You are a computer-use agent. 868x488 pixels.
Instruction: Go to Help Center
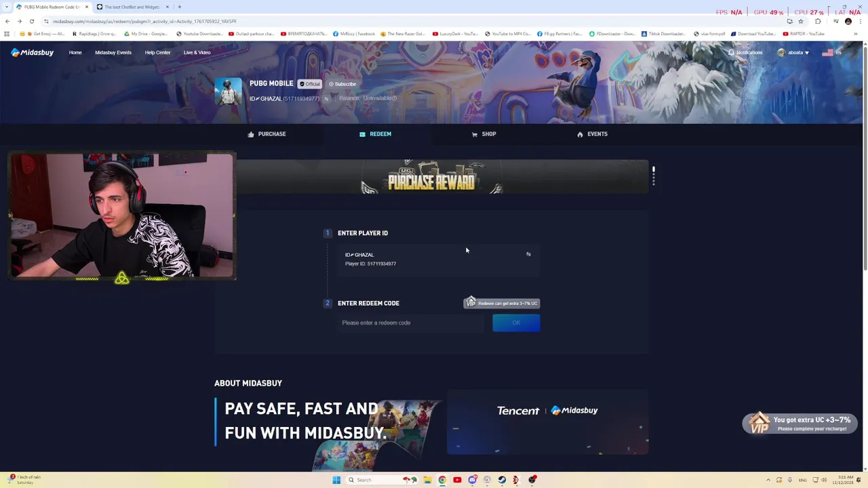157,52
